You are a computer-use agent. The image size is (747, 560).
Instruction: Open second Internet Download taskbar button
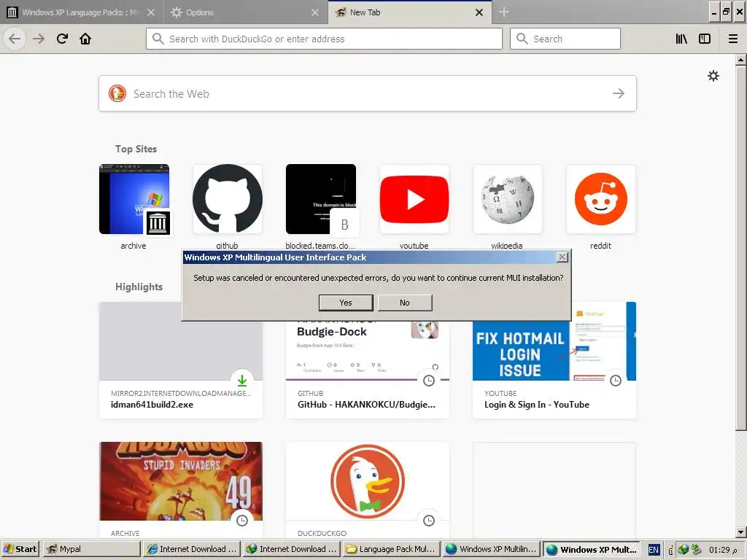[291, 549]
